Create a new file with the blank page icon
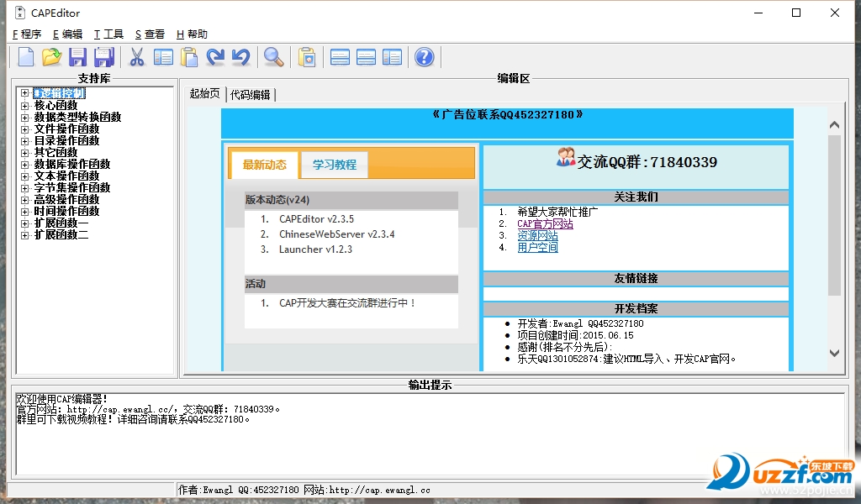Image resolution: width=861 pixels, height=504 pixels. coord(26,57)
